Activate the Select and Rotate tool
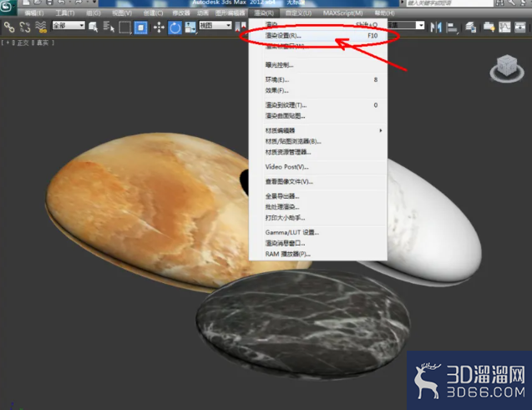This screenshot has height=410, width=532. (175, 28)
